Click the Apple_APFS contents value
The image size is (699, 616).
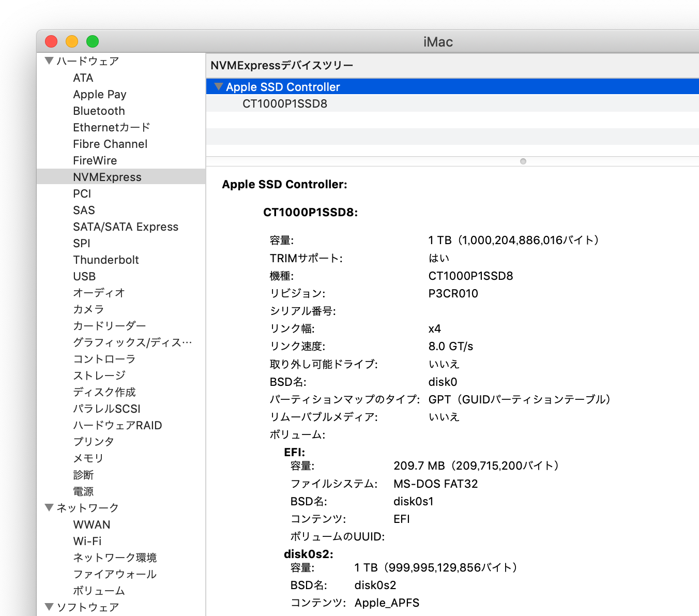pos(387,603)
